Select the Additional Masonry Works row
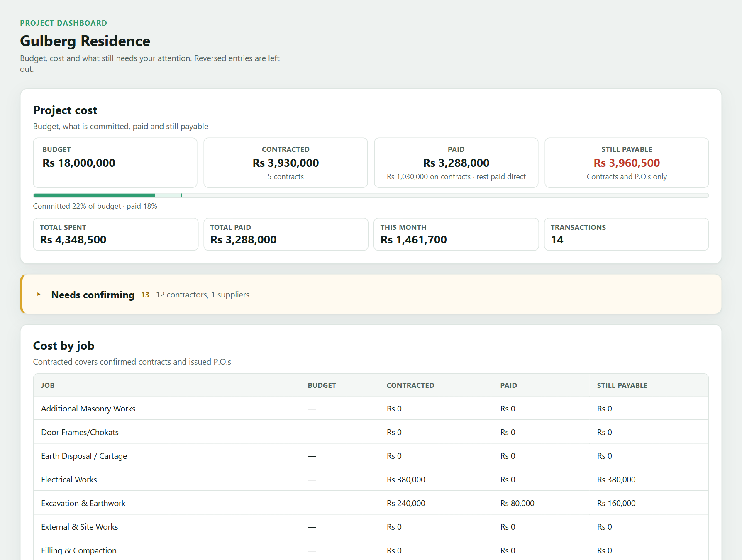 click(x=371, y=409)
